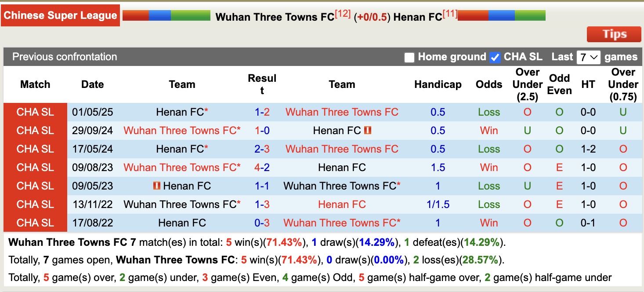This screenshot has height=292, width=644.
Task: Select the Previous confrontation tab
Action: tap(64, 57)
